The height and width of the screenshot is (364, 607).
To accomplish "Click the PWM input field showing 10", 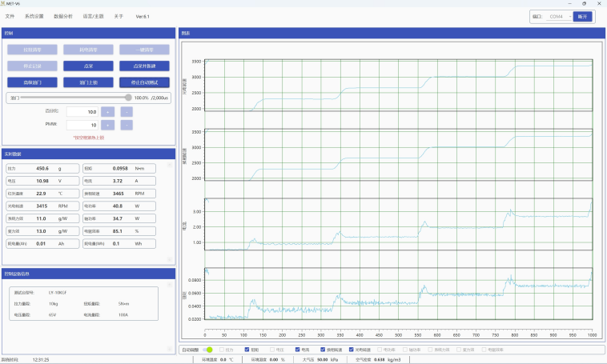I will point(82,125).
